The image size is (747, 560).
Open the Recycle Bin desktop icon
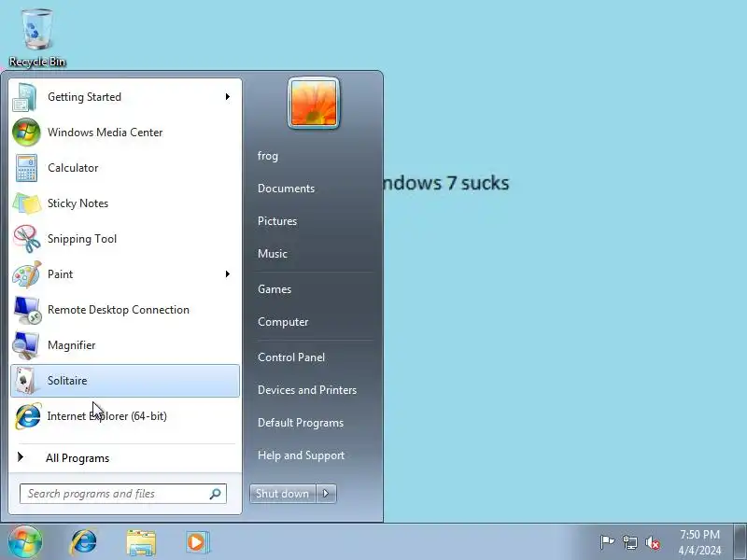click(36, 38)
